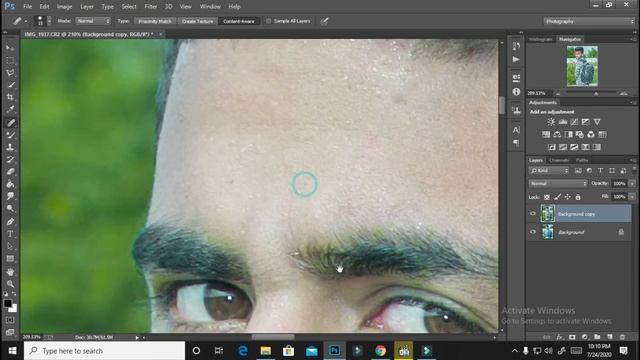Open the Layers panel menu
This screenshot has width=640, height=360.
click(x=632, y=160)
